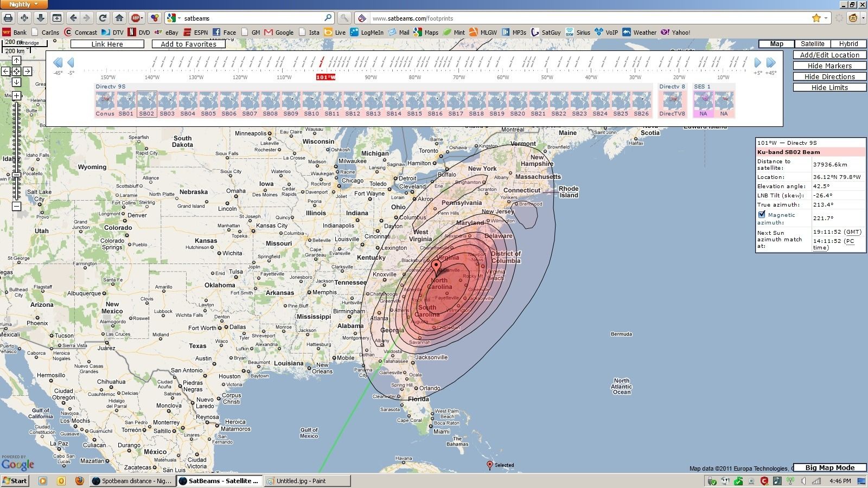Open the Comcast bookmark

(80, 32)
